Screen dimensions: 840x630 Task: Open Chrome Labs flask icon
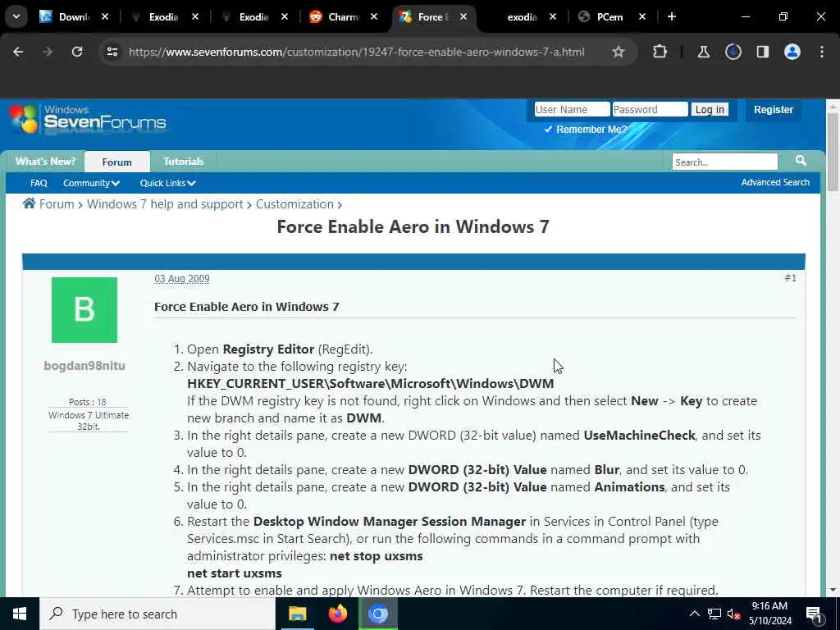703,52
